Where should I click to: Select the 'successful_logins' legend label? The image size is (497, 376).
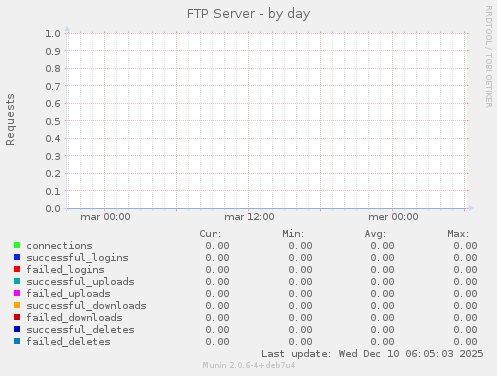(77, 258)
